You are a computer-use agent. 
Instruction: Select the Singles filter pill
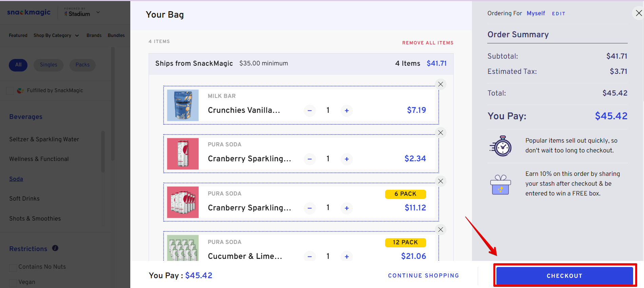point(49,65)
